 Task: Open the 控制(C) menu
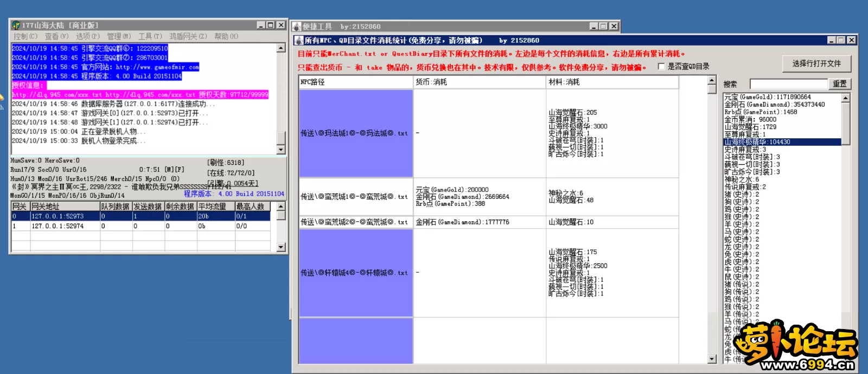[25, 36]
